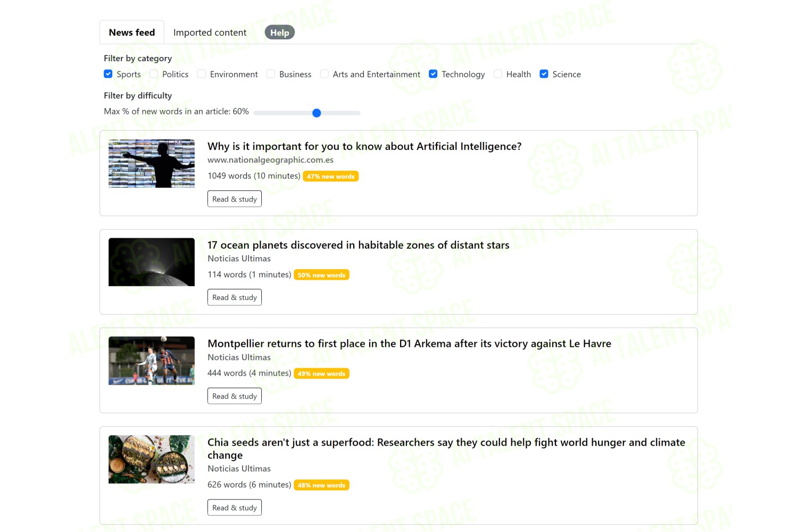This screenshot has height=532, width=798.
Task: Uncheck the Sports category checkbox
Action: coord(108,74)
